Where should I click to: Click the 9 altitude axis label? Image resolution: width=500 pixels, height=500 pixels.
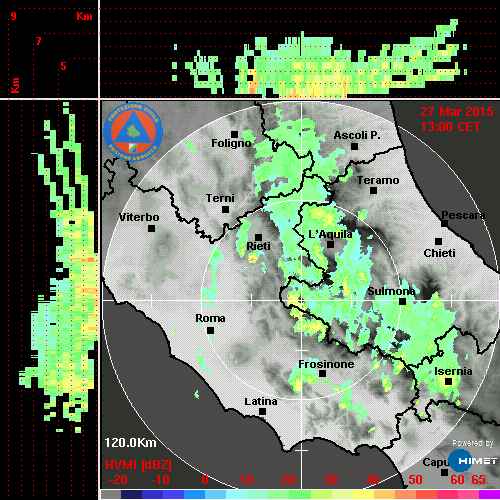[13, 16]
